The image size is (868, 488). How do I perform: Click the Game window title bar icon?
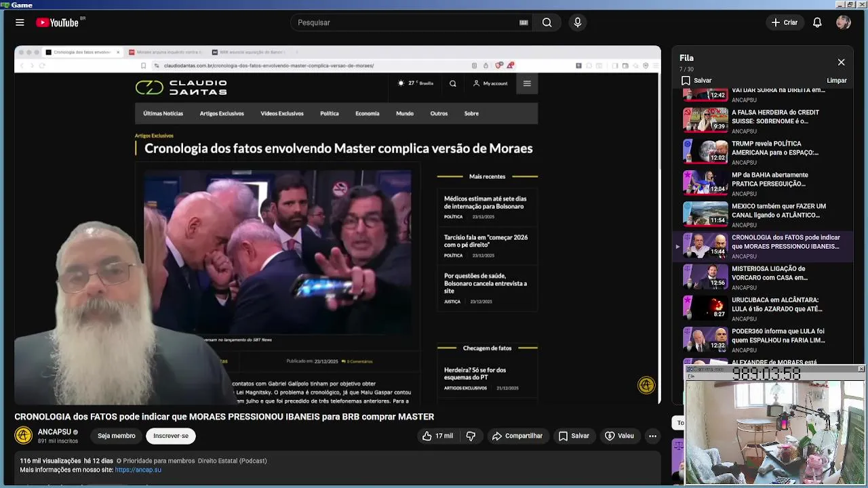(5, 5)
